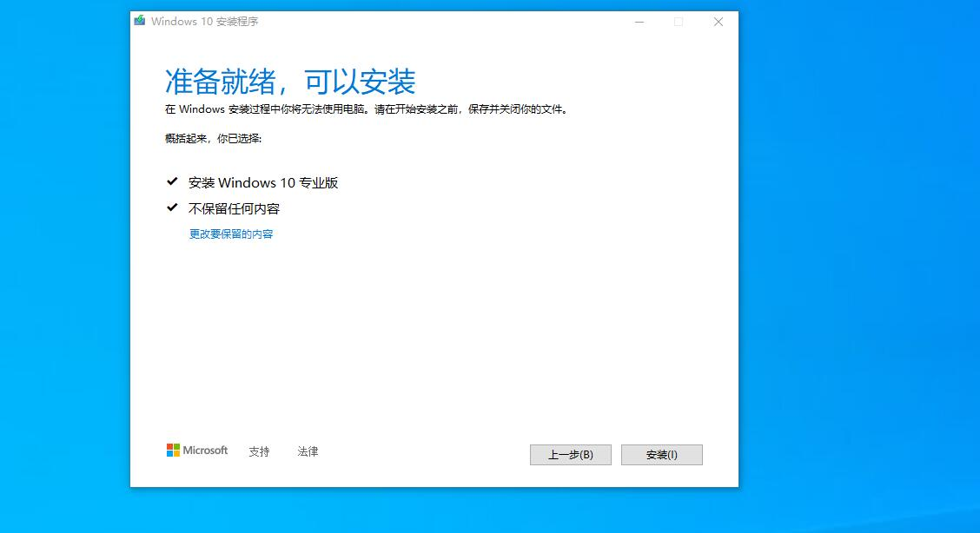Open the 更改要保留的内容 link

click(x=231, y=234)
